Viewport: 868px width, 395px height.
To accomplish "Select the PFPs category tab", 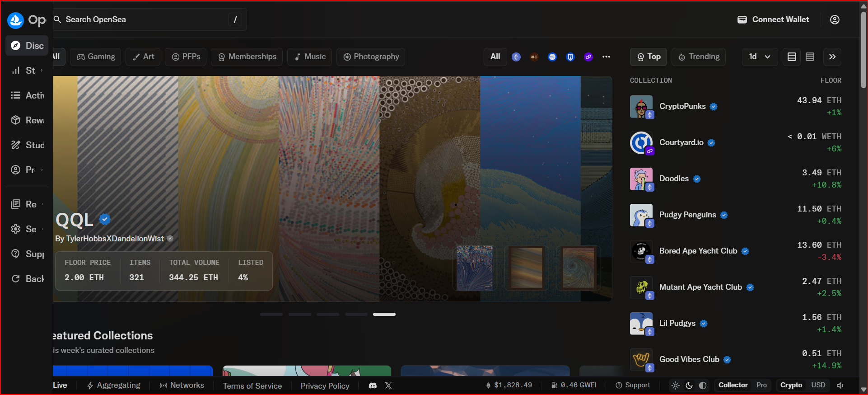I will coord(186,57).
